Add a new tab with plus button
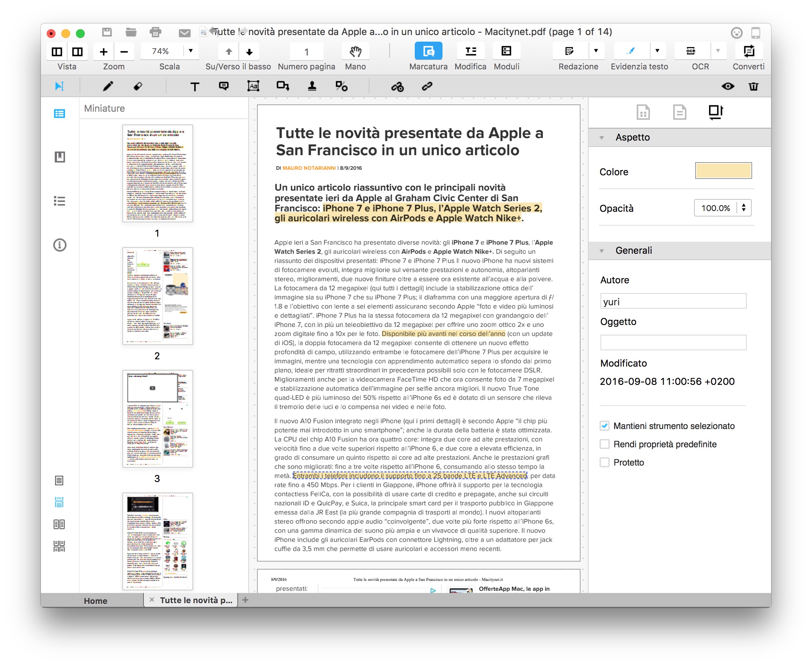This screenshot has height=666, width=812. point(245,600)
